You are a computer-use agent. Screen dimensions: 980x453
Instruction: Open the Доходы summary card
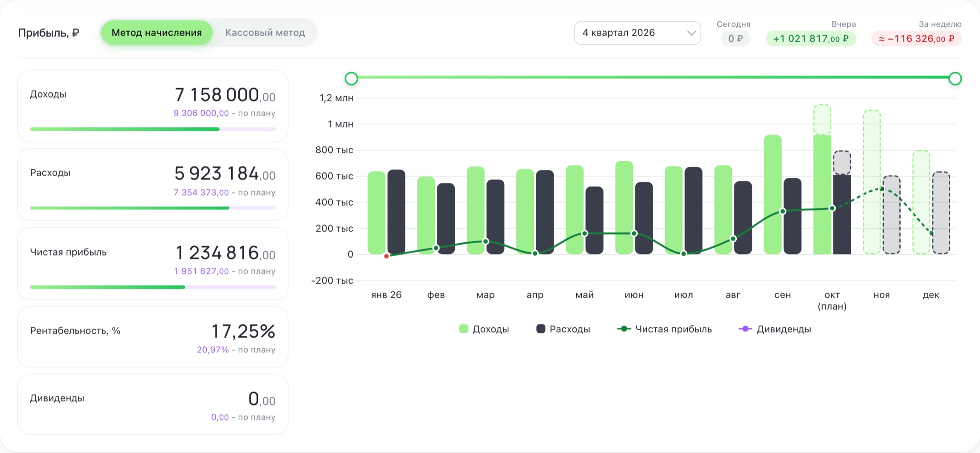(153, 106)
